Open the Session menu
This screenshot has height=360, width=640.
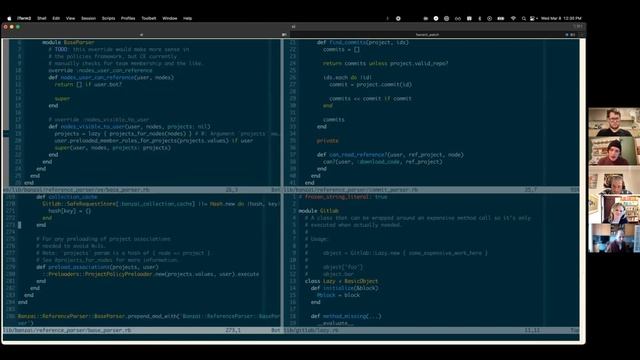coord(89,18)
